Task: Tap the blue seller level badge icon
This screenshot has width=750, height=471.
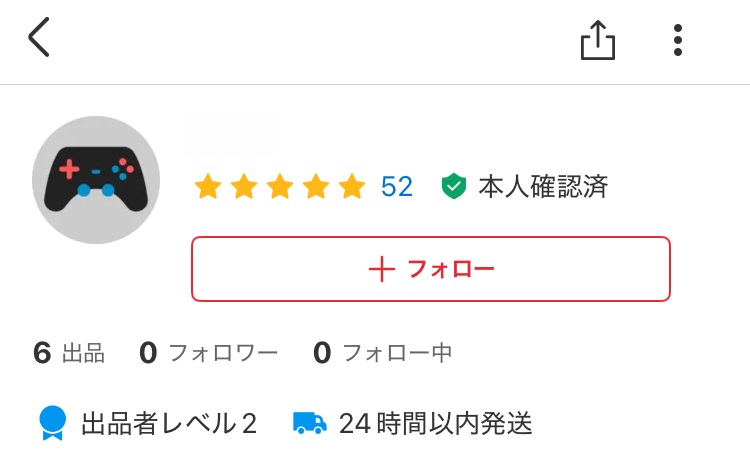Action: click(x=51, y=423)
